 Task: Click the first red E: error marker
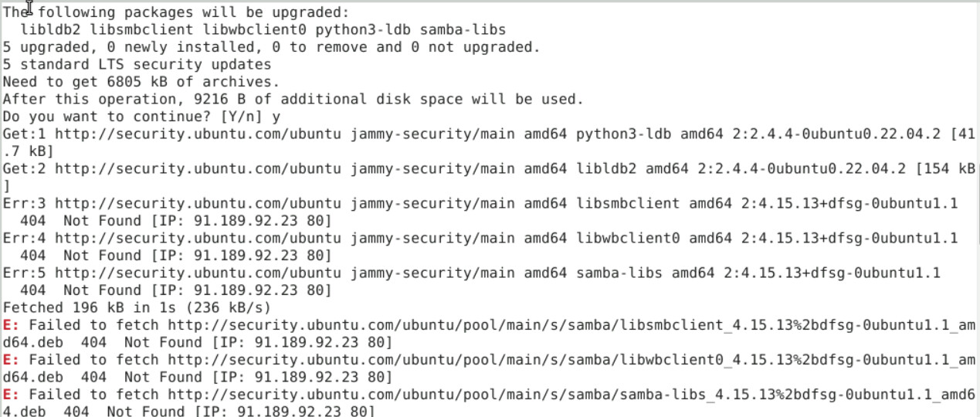click(8, 324)
